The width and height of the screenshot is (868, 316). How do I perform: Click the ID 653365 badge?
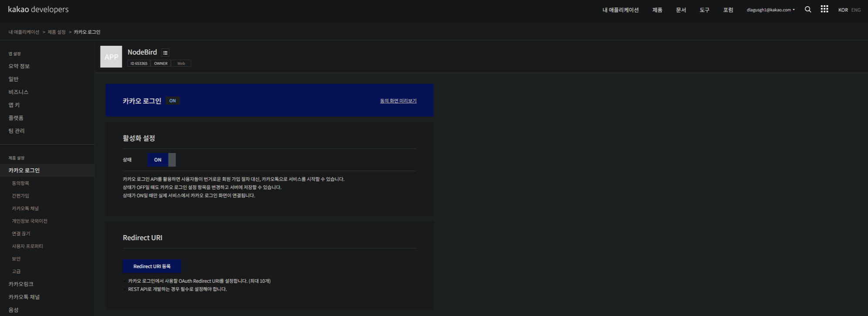[x=139, y=64]
